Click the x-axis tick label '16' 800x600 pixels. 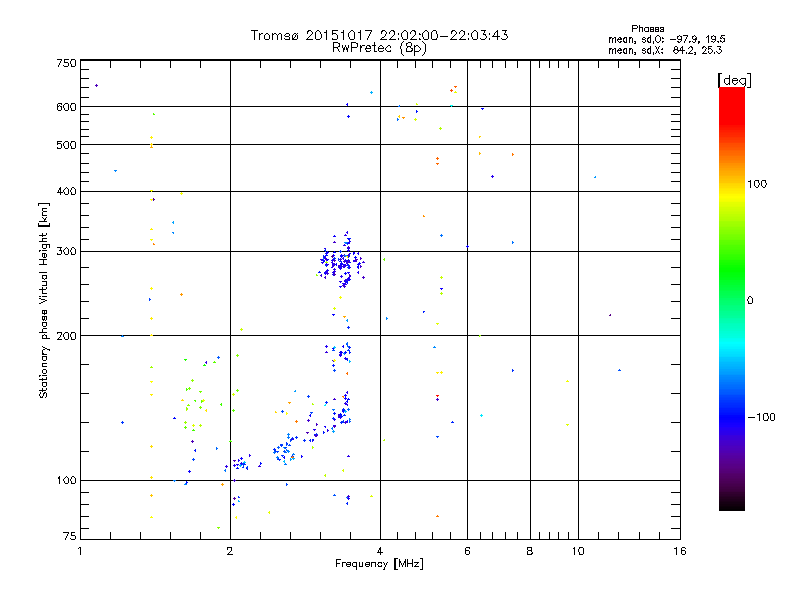click(x=680, y=551)
